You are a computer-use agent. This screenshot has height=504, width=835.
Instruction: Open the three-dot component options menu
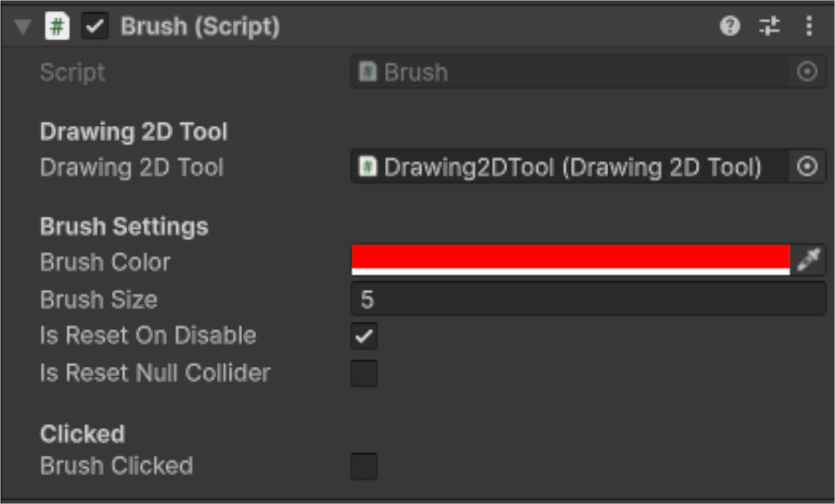pos(809,27)
